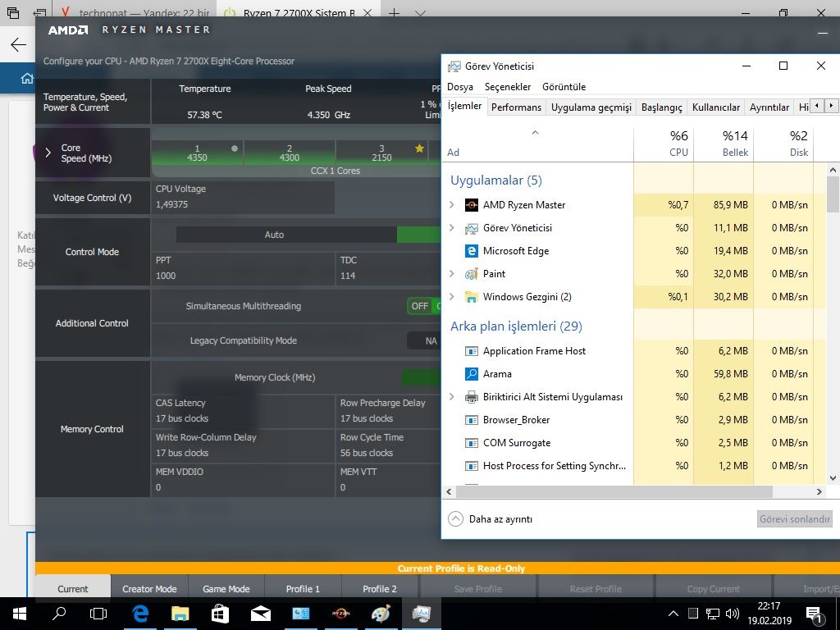Expand Windows Gezgini process row
This screenshot has height=630, width=840.
coord(452,297)
